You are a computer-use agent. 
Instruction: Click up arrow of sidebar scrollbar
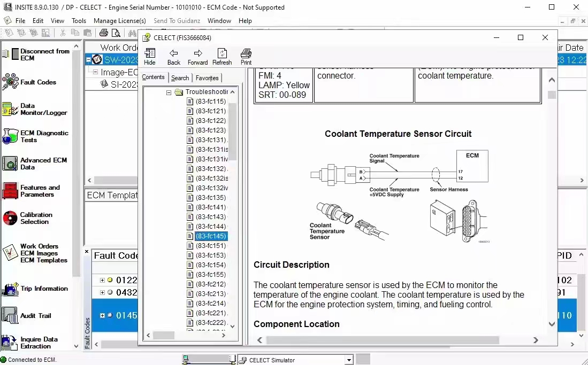[x=76, y=46]
